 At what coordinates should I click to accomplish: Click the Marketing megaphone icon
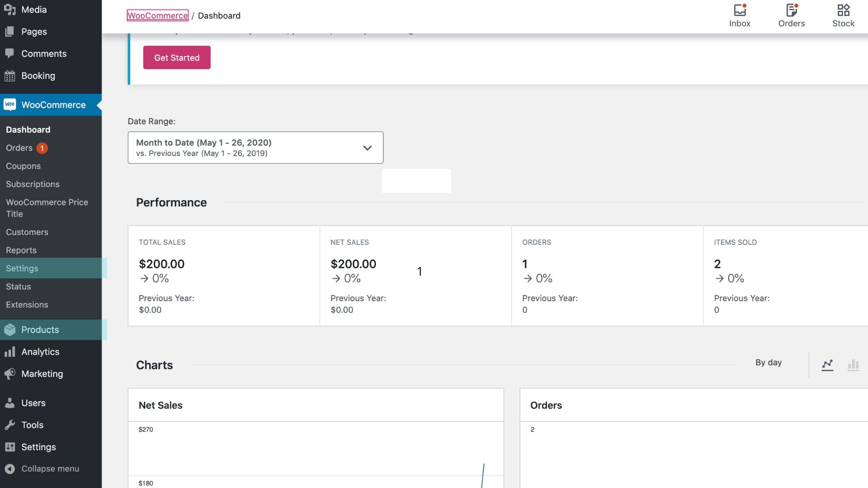(10, 374)
